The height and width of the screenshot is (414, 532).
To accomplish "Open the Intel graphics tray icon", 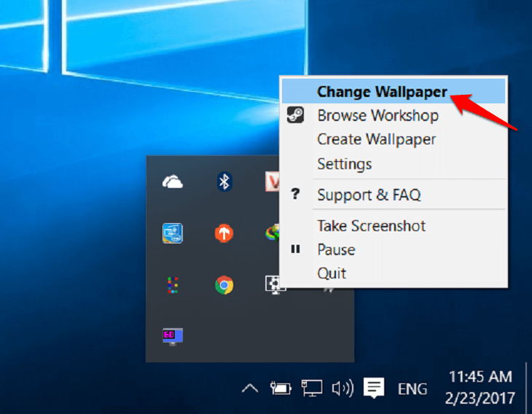I will coord(173,233).
